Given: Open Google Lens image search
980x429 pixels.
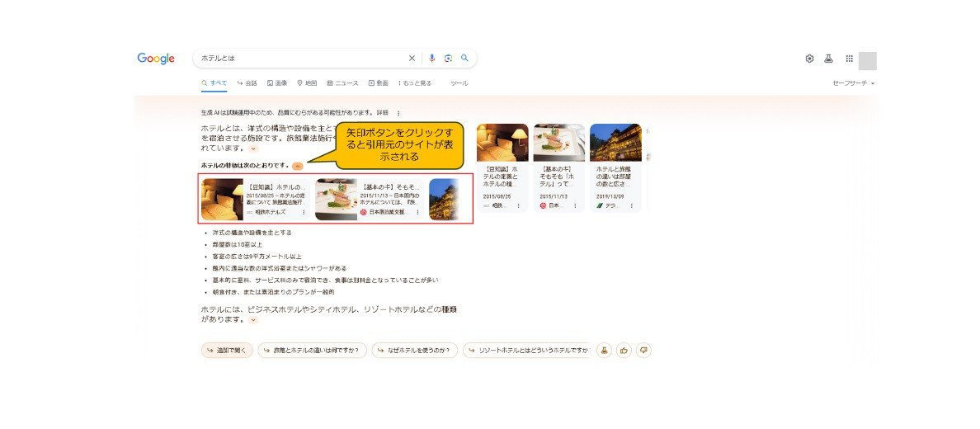Looking at the screenshot, I should pos(448,59).
